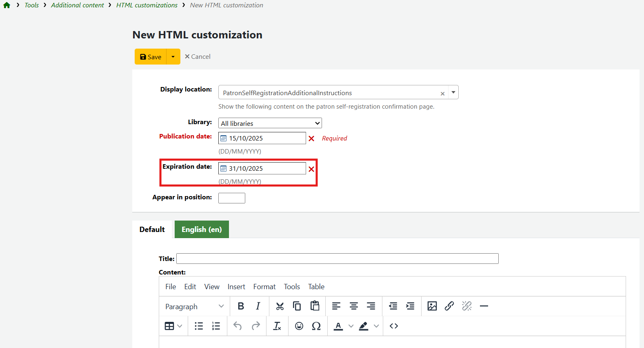Viewport: 644px width, 348px height.
Task: Clear the expiration date with red X
Action: (311, 169)
